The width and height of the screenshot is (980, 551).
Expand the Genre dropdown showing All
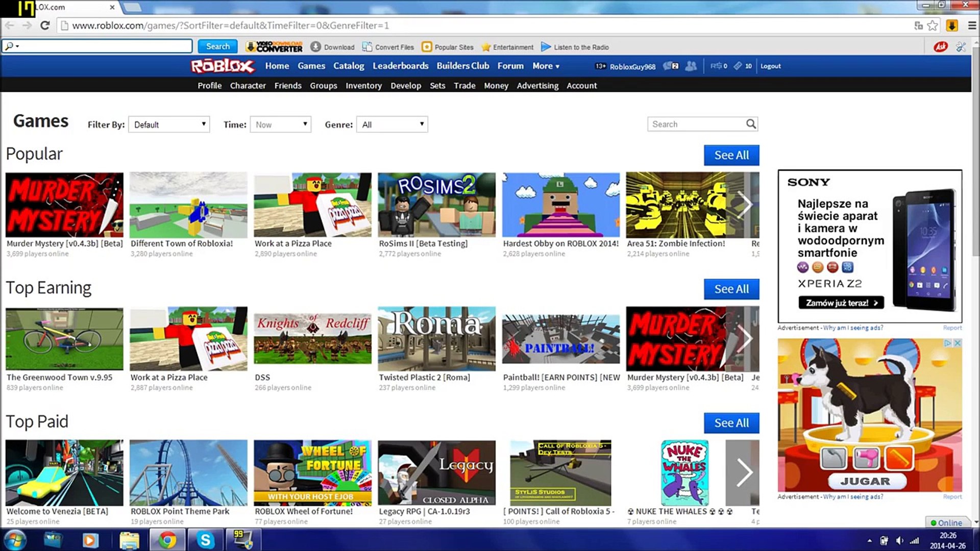(x=392, y=124)
